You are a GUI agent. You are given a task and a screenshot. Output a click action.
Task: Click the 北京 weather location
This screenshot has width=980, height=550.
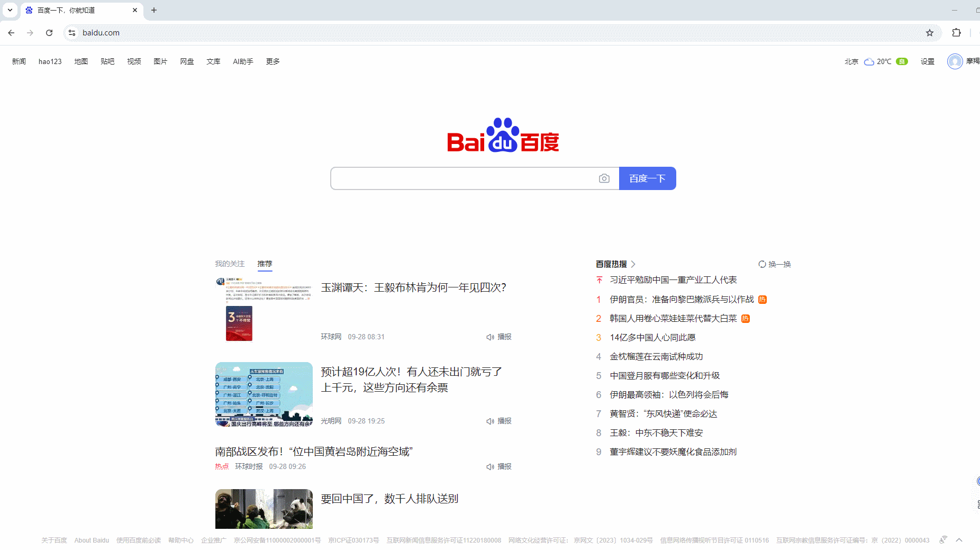coord(851,61)
